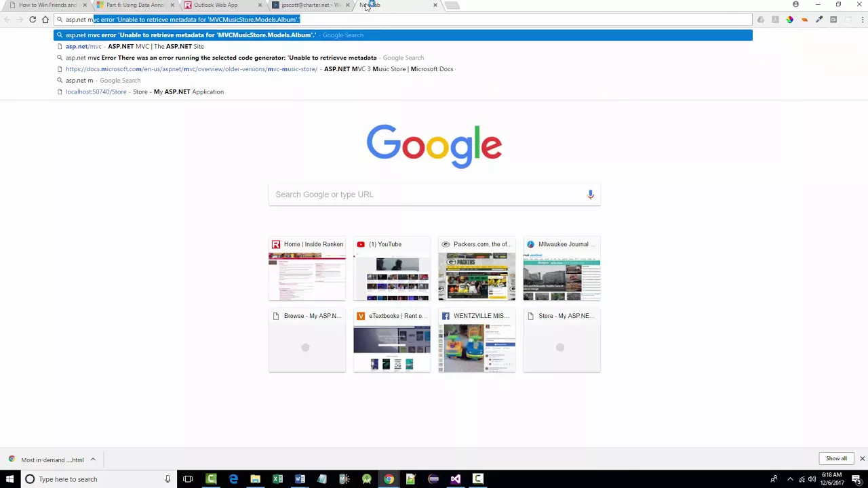Switch to Visual Studio on the taskbar
This screenshot has height=488, width=868.
[x=456, y=479]
